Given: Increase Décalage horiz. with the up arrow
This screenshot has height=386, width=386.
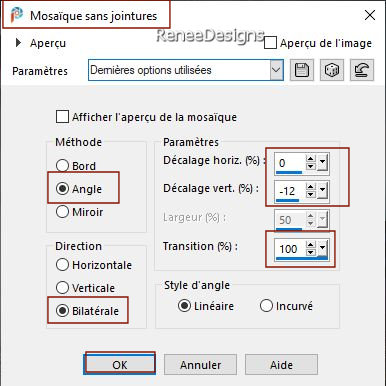Looking at the screenshot, I should [x=311, y=159].
